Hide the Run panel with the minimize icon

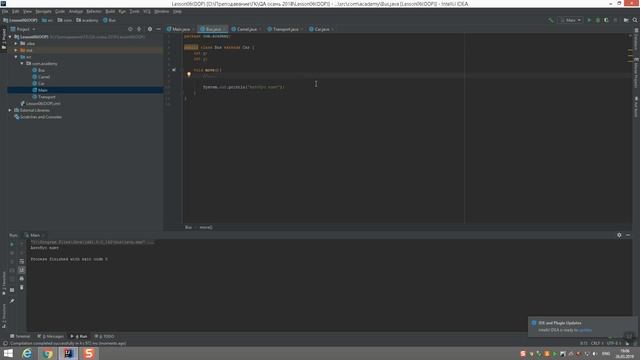tap(628, 235)
